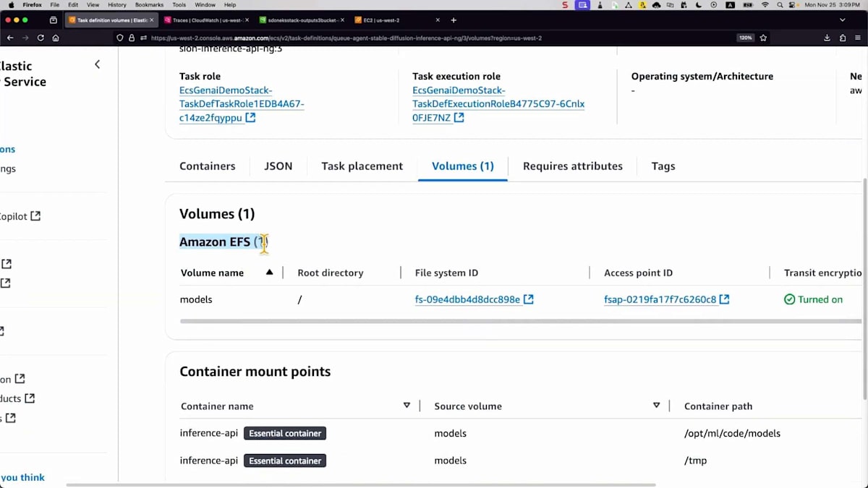Switch to the Task placement tab

(362, 166)
